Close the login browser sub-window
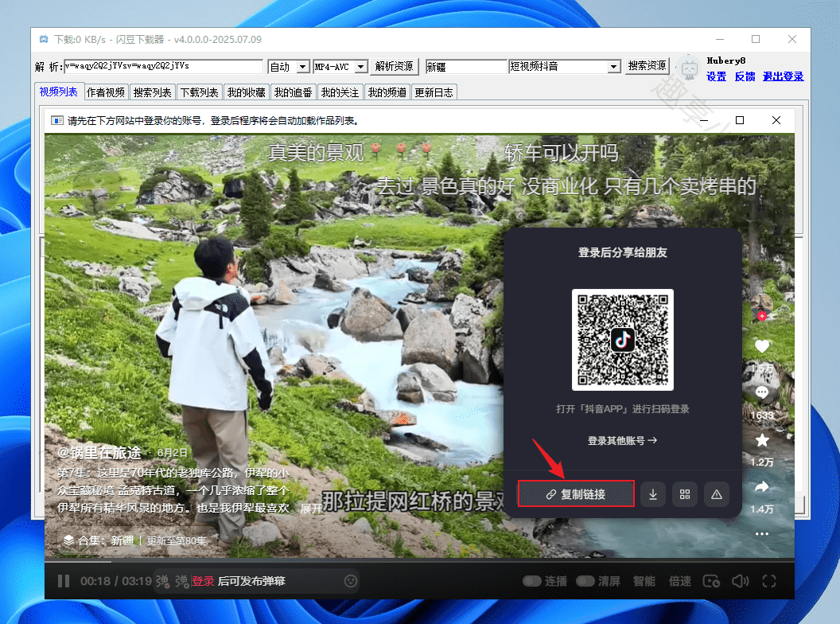This screenshot has width=840, height=624. click(x=776, y=120)
